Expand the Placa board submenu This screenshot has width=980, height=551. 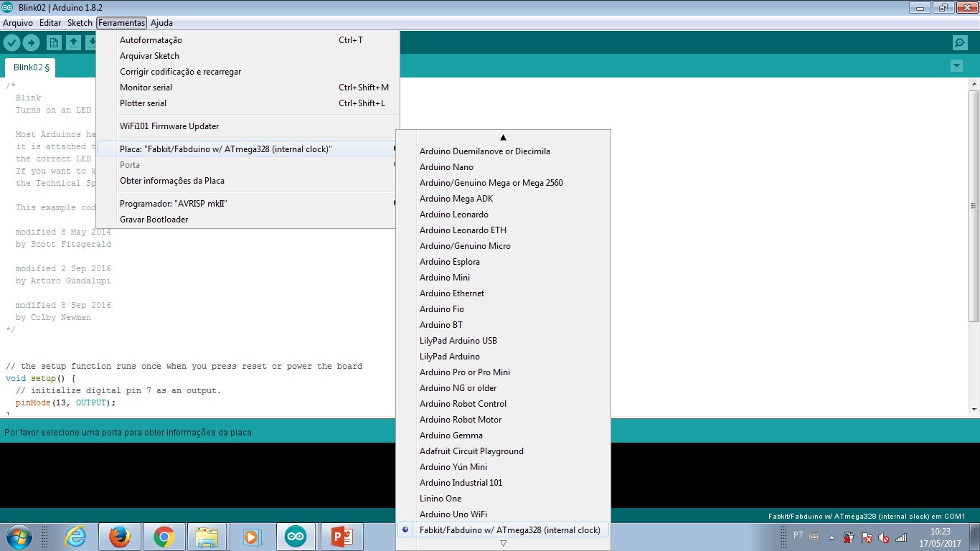pos(248,149)
